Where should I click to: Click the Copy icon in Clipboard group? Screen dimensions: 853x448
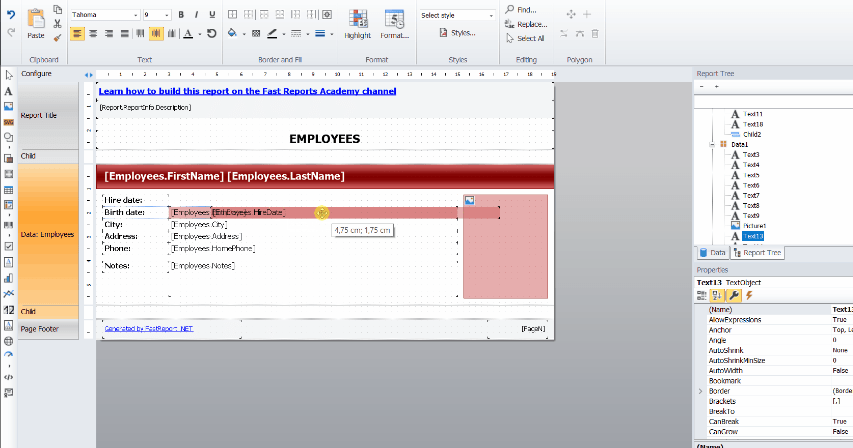pyautogui.click(x=57, y=9)
